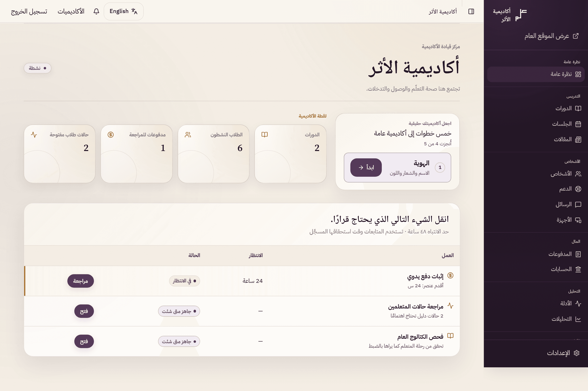This screenshot has width=588, height=391.
Task: Click فتح button for مراجعة حالات المتعلمين
Action: (84, 311)
